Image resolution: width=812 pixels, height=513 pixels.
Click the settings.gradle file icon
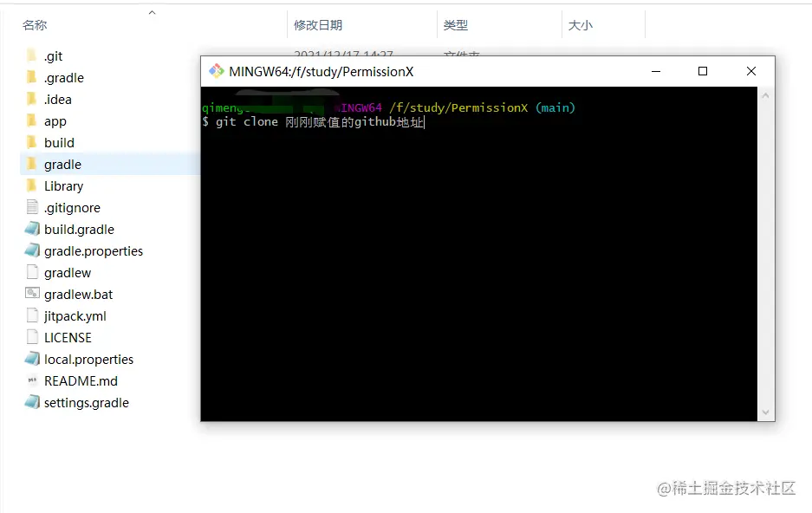pyautogui.click(x=32, y=402)
